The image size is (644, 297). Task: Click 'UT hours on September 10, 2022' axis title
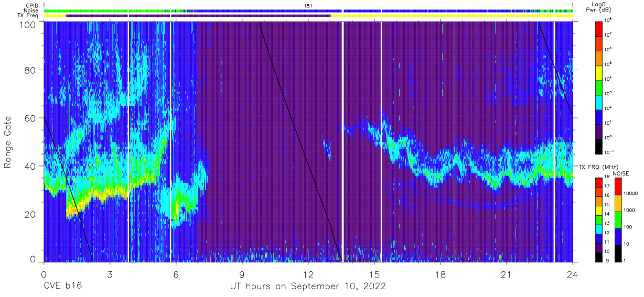point(308,287)
